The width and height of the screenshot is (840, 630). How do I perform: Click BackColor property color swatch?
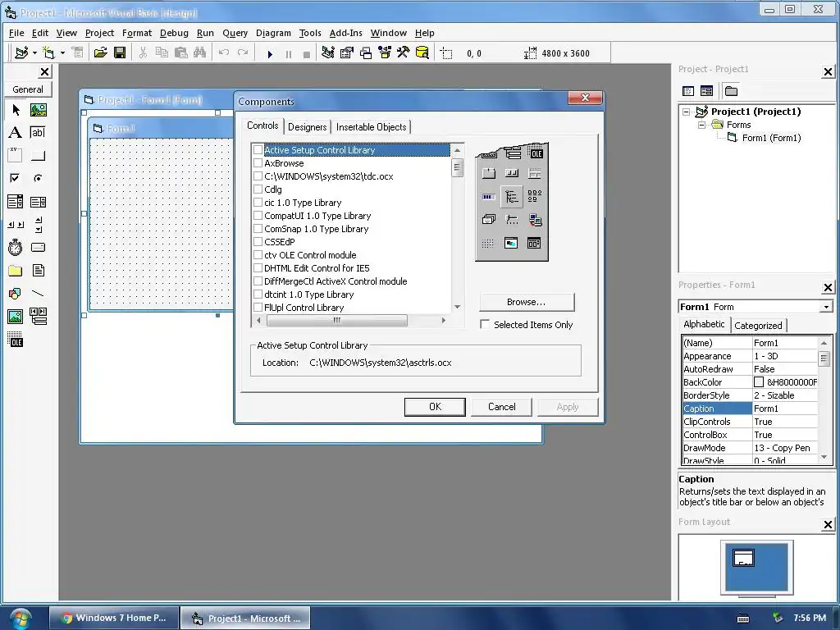click(x=759, y=382)
